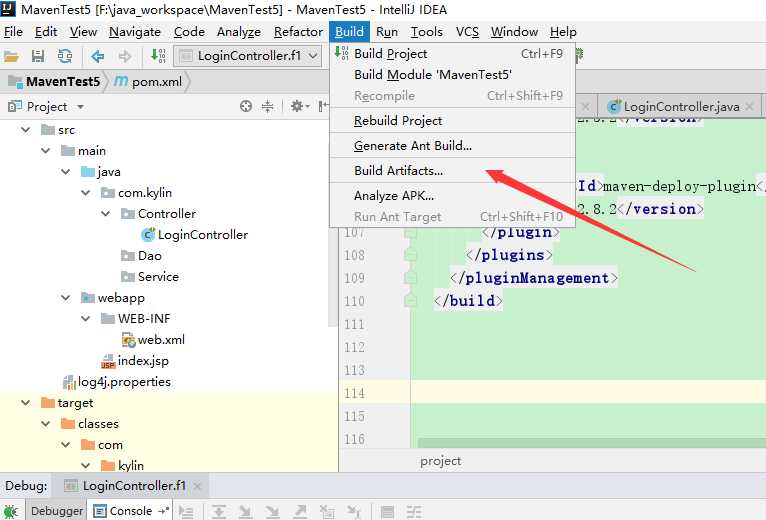Open the VCS menu
The height and width of the screenshot is (520, 766).
point(467,32)
